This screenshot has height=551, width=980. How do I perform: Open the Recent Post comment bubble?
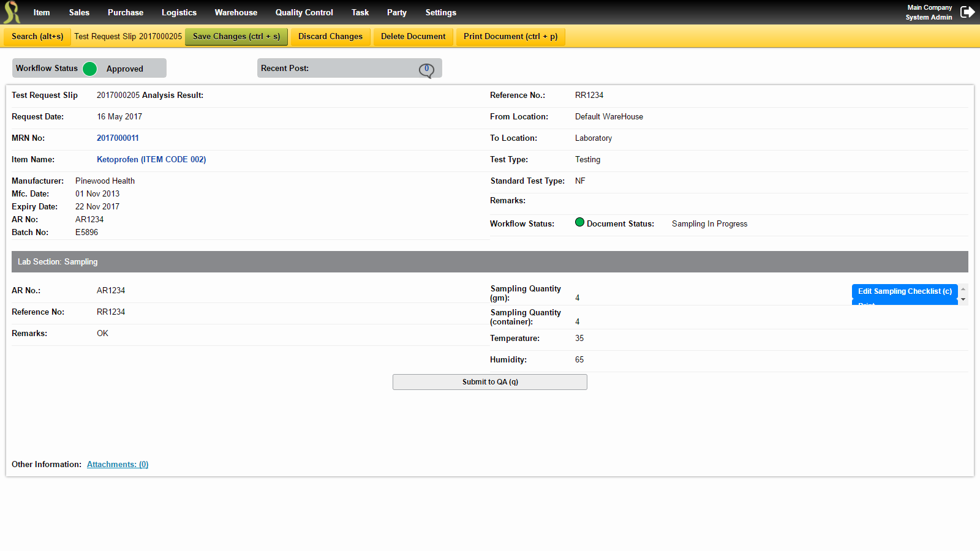427,69
